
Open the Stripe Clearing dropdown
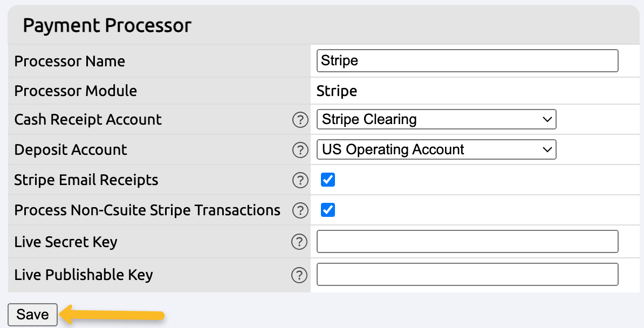pyautogui.click(x=436, y=119)
